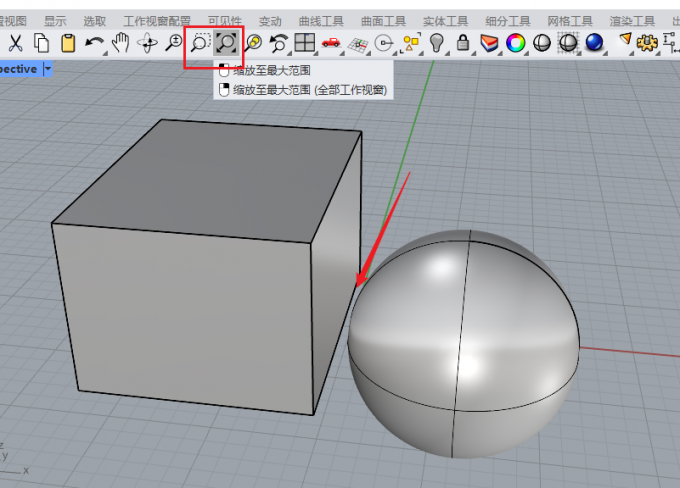Viewport: 680px width, 488px height.
Task: Click the shaded sphere display icon
Action: (x=542, y=43)
